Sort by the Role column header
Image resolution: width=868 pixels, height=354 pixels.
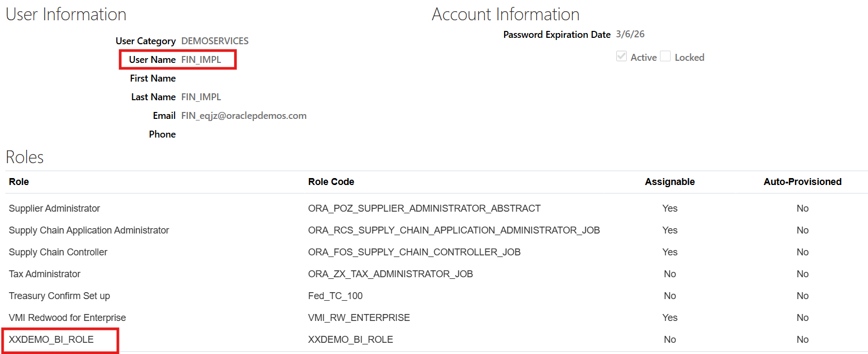19,182
